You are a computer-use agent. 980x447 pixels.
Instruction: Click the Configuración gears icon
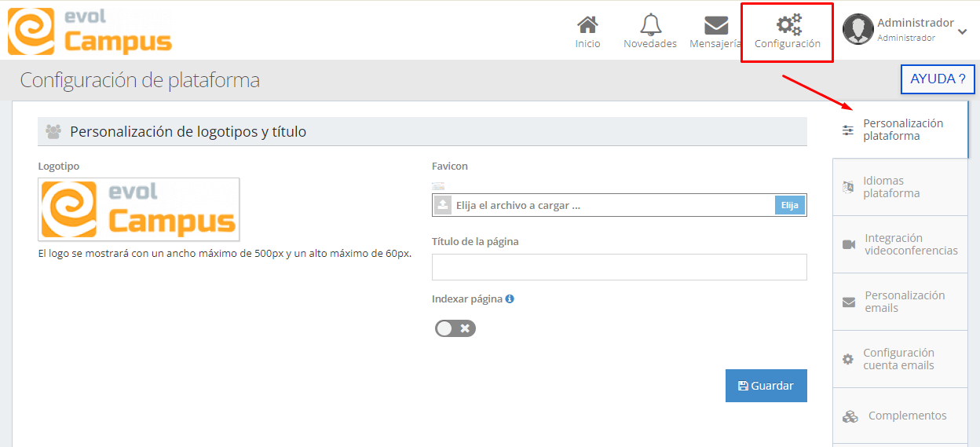click(x=788, y=25)
